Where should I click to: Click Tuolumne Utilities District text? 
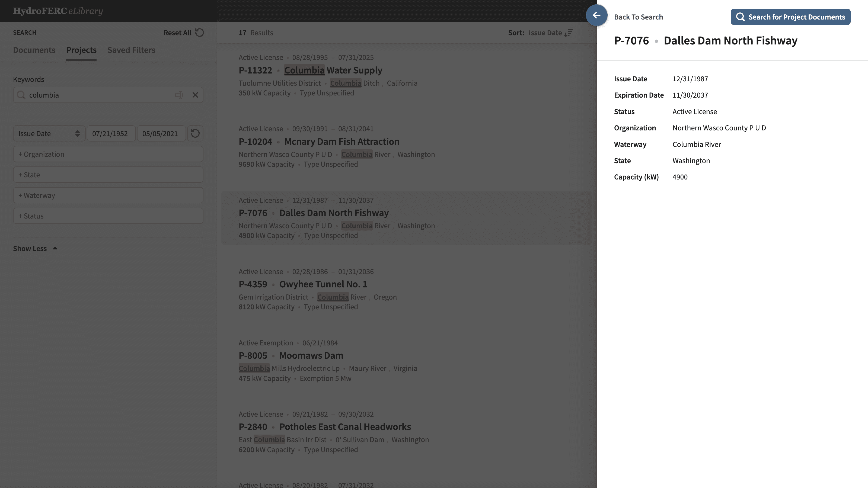coord(280,83)
